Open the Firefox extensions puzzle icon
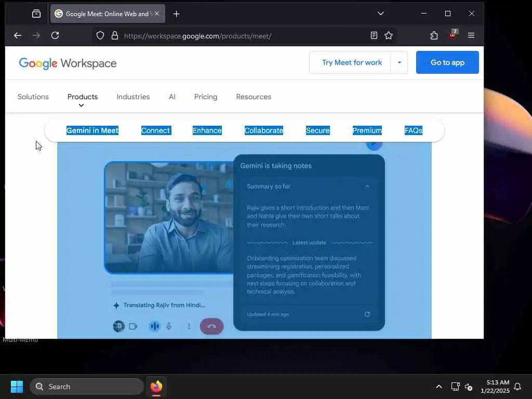This screenshot has height=399, width=532. point(434,36)
